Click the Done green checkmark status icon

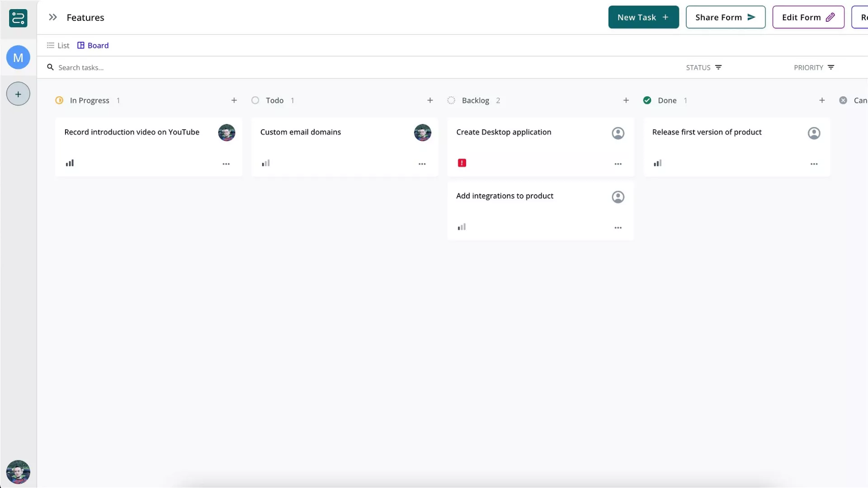(647, 100)
